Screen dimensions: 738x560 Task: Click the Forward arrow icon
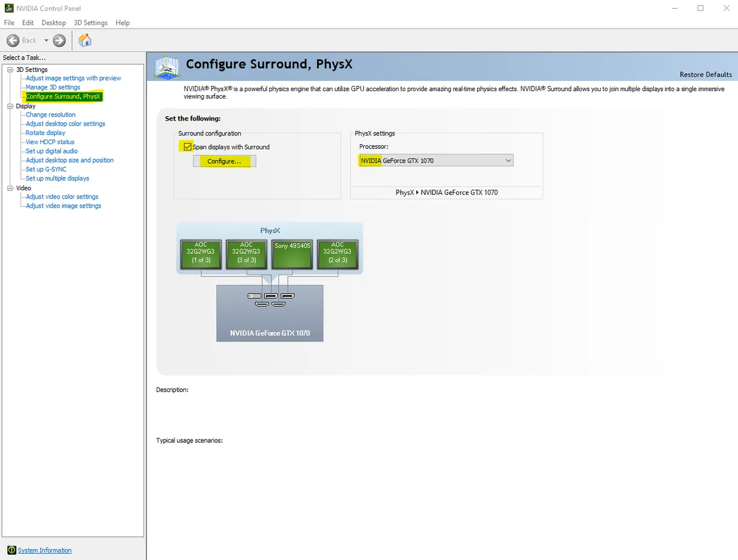(x=59, y=40)
